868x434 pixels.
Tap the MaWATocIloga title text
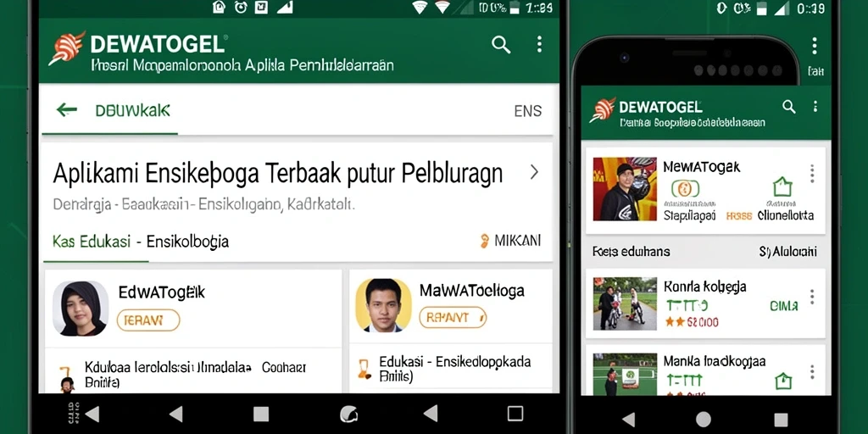click(471, 290)
